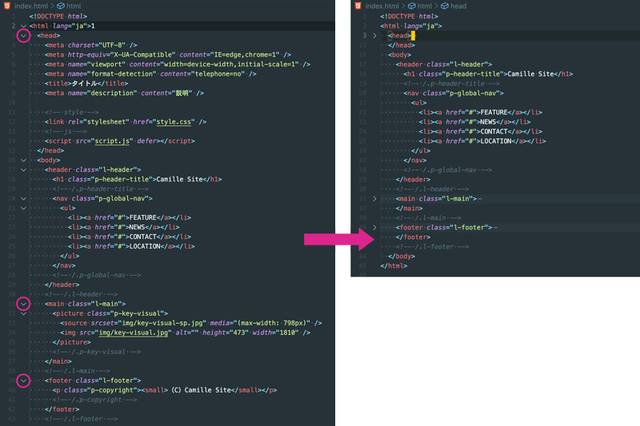Click the LOCATION list item in left pane
This screenshot has width=640, height=426.
[131, 246]
